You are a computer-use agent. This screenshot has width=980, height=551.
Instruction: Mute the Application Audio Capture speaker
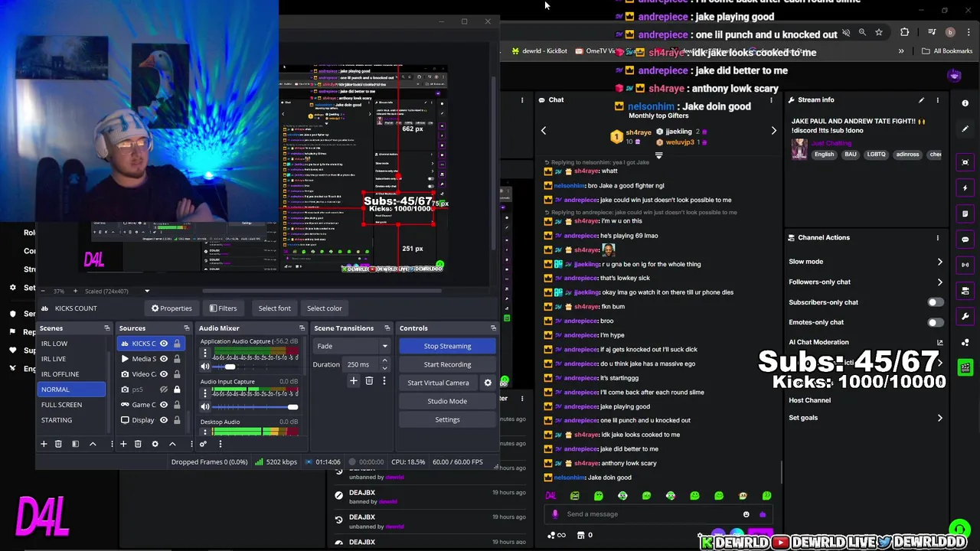coord(204,367)
